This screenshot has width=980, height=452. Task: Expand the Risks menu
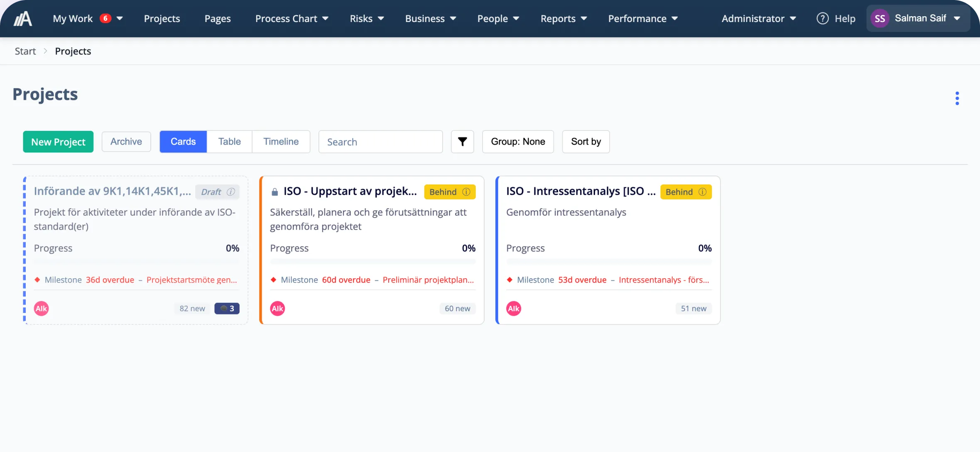click(x=367, y=19)
